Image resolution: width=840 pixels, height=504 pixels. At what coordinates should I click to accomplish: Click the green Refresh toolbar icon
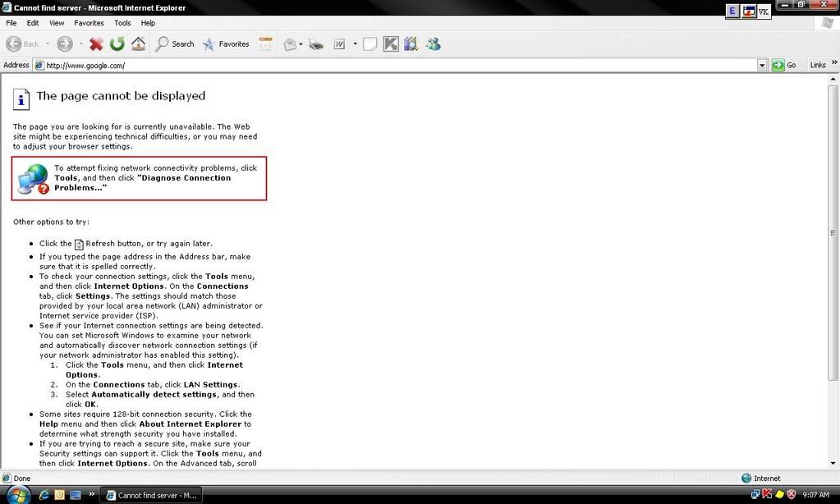117,44
